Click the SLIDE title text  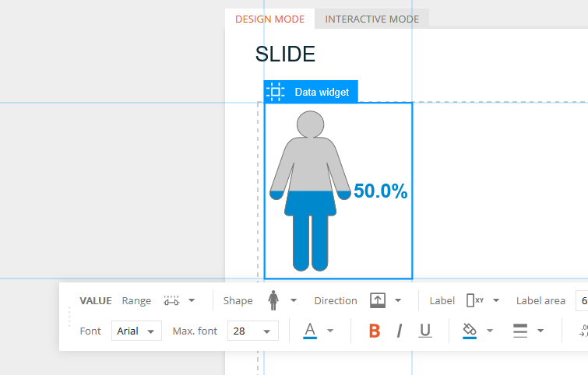tap(285, 54)
